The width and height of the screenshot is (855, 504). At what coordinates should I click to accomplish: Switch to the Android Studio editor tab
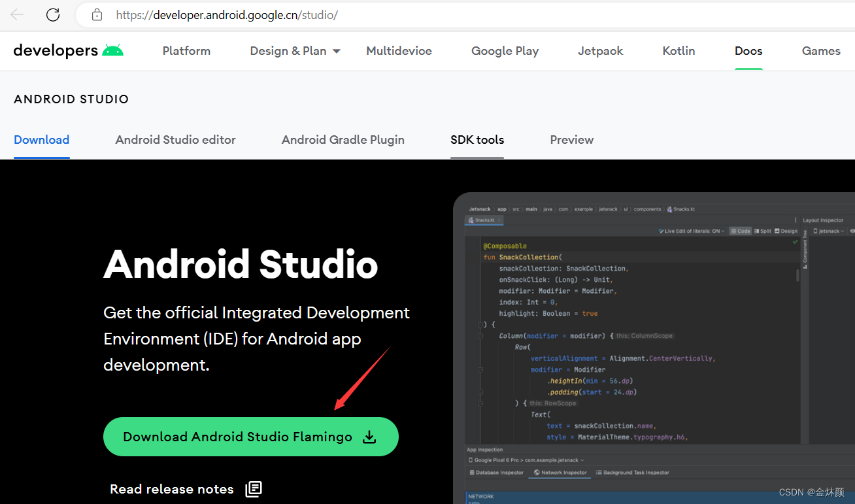(176, 139)
